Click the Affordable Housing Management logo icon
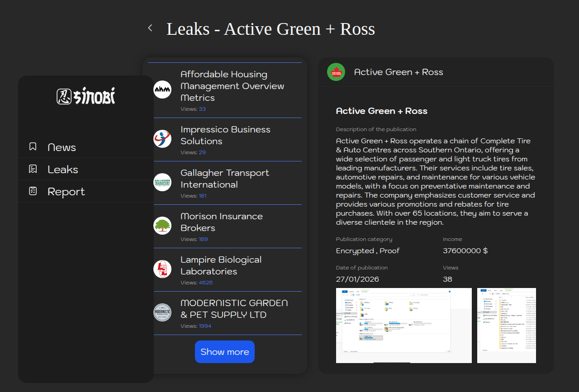 pos(162,90)
